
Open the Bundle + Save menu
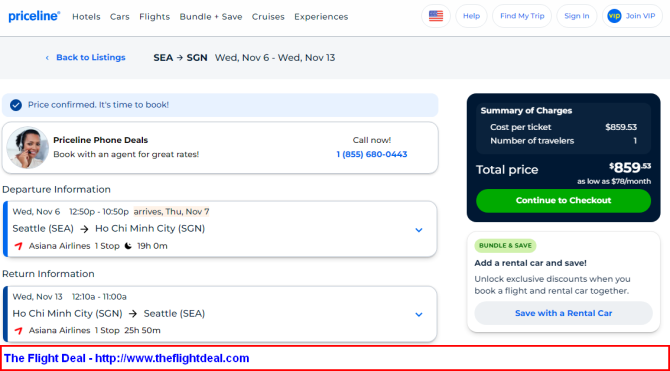coord(211,17)
